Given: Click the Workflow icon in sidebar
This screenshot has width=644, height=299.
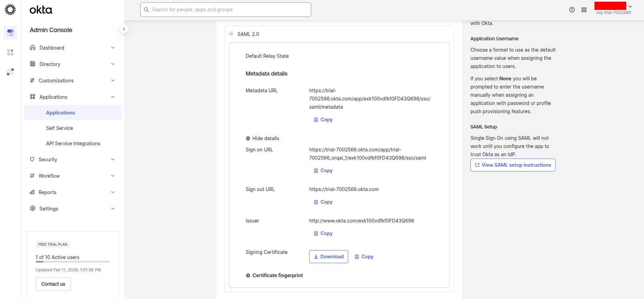Looking at the screenshot, I should [32, 176].
